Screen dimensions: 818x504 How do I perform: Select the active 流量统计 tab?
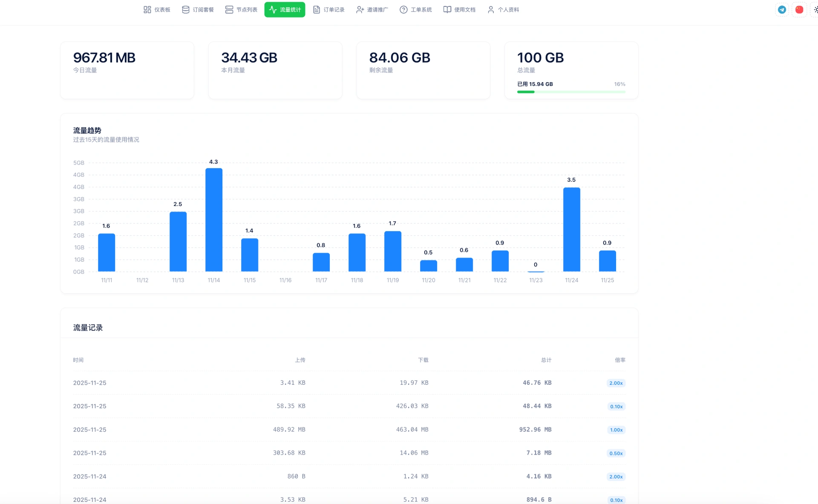tap(285, 9)
